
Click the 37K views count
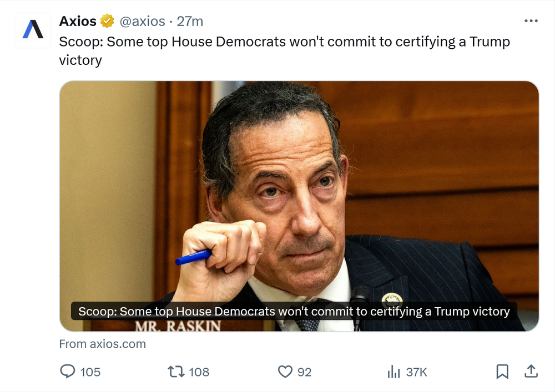tap(416, 372)
